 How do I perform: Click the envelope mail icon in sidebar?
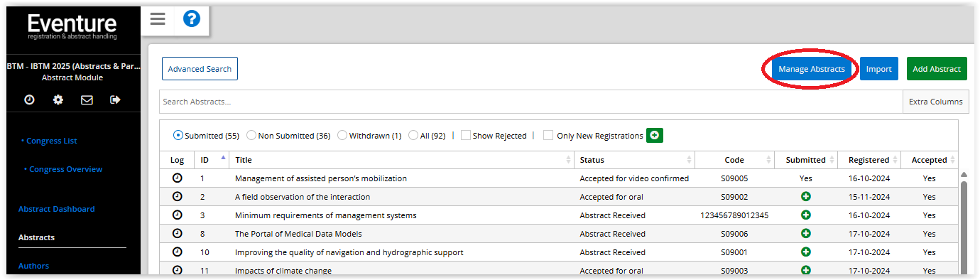(x=87, y=100)
